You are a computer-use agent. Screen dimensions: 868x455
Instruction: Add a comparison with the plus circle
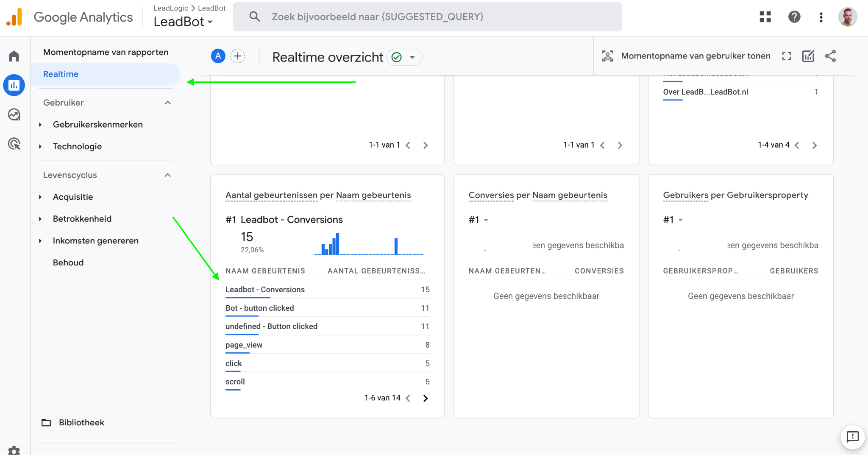coord(238,56)
